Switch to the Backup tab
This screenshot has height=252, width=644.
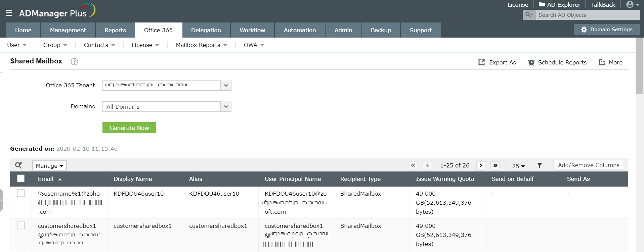tap(381, 30)
